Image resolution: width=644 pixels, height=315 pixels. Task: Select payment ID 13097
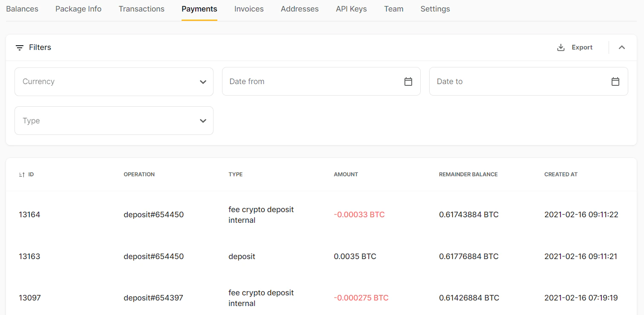point(30,298)
